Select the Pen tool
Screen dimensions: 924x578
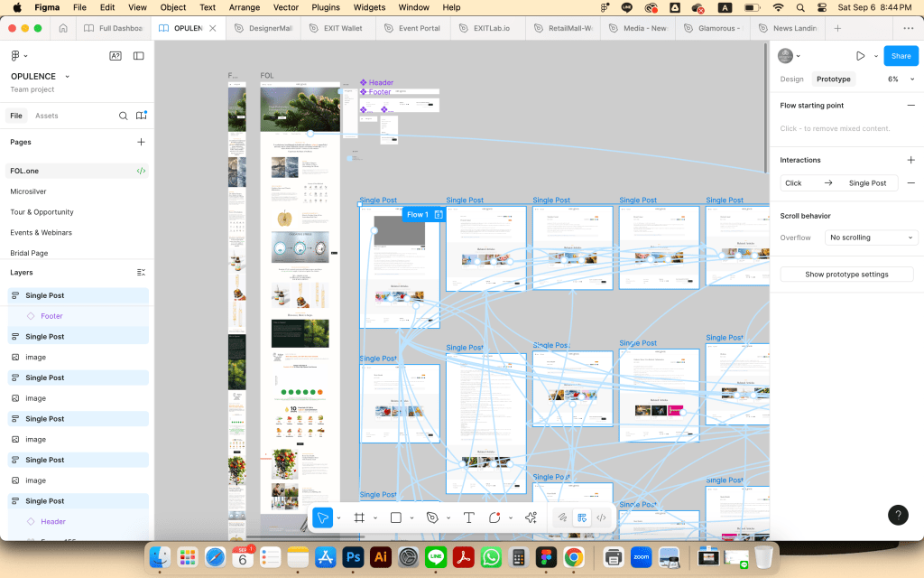(432, 517)
